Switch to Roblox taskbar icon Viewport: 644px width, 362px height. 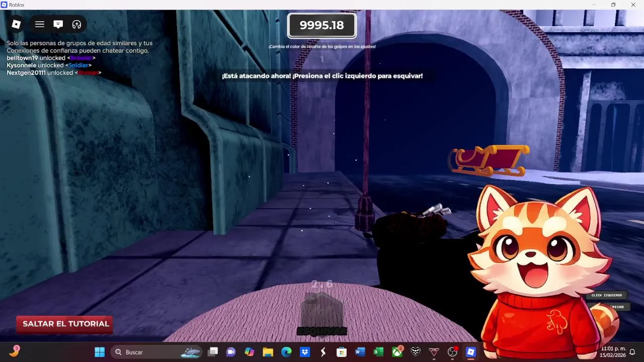click(x=471, y=352)
